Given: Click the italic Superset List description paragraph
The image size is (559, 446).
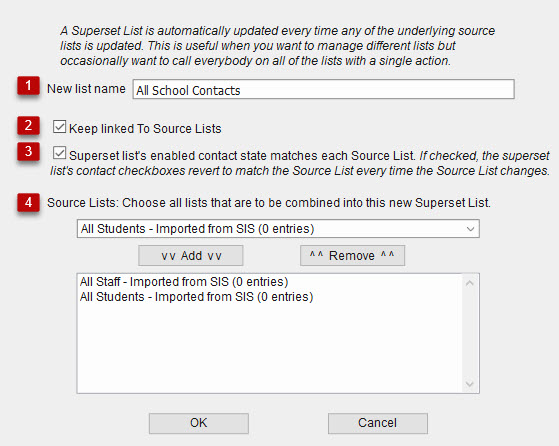Looking at the screenshot, I should [277, 46].
